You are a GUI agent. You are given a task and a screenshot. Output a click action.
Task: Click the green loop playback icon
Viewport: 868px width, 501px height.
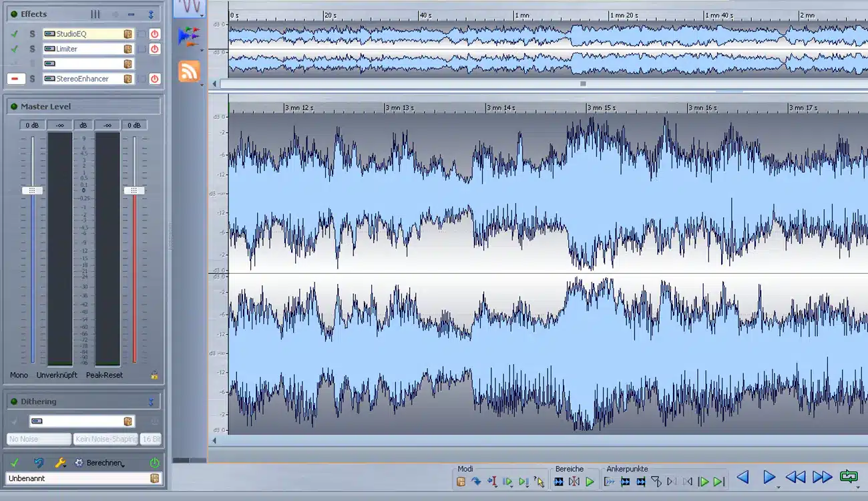point(848,477)
